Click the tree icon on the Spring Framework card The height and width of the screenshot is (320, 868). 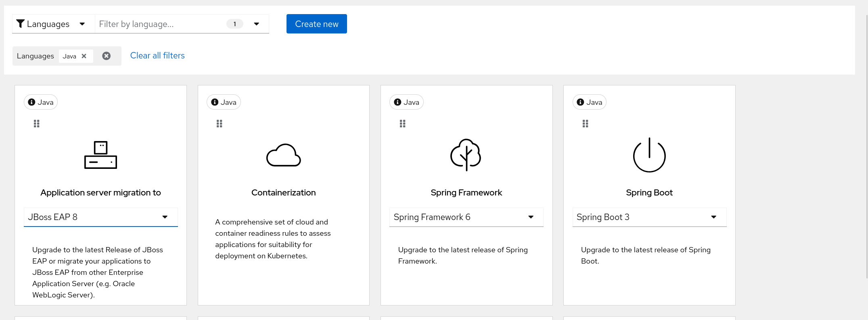point(466,155)
